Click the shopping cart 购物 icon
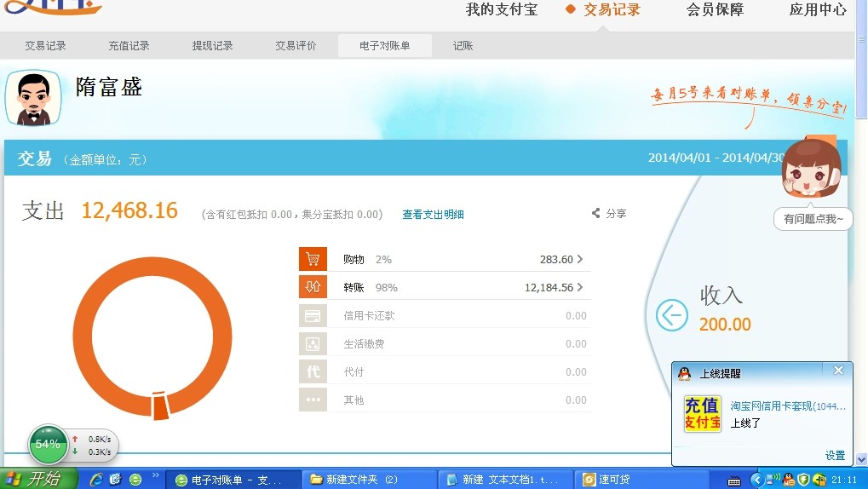 pyautogui.click(x=313, y=259)
